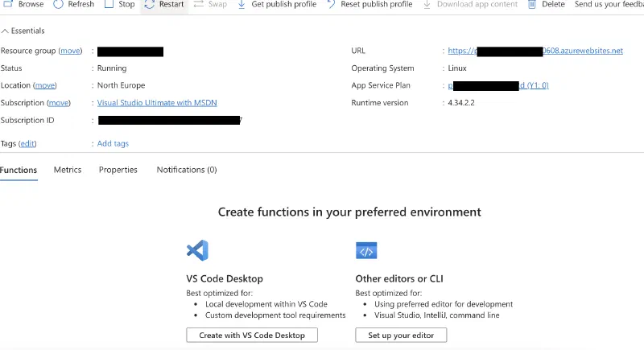Click move link beside Subscription

(x=59, y=103)
